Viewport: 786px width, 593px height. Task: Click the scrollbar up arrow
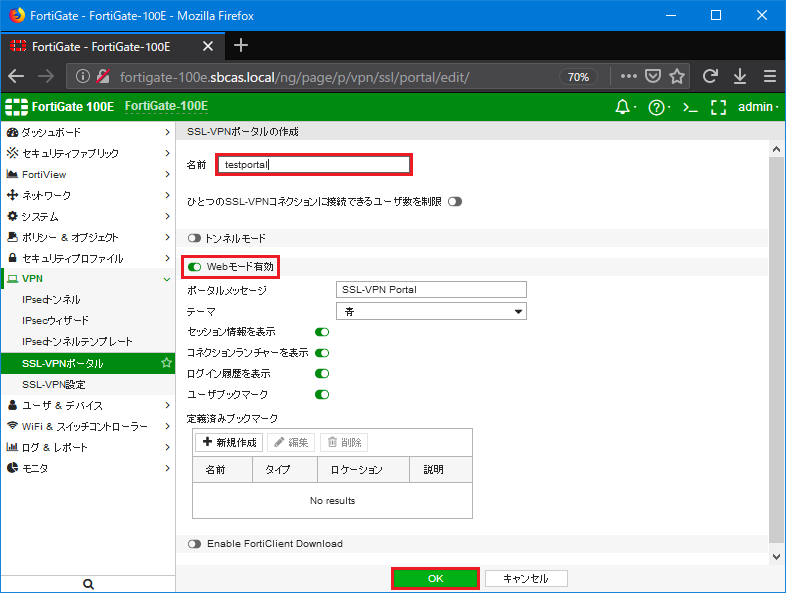coord(776,149)
